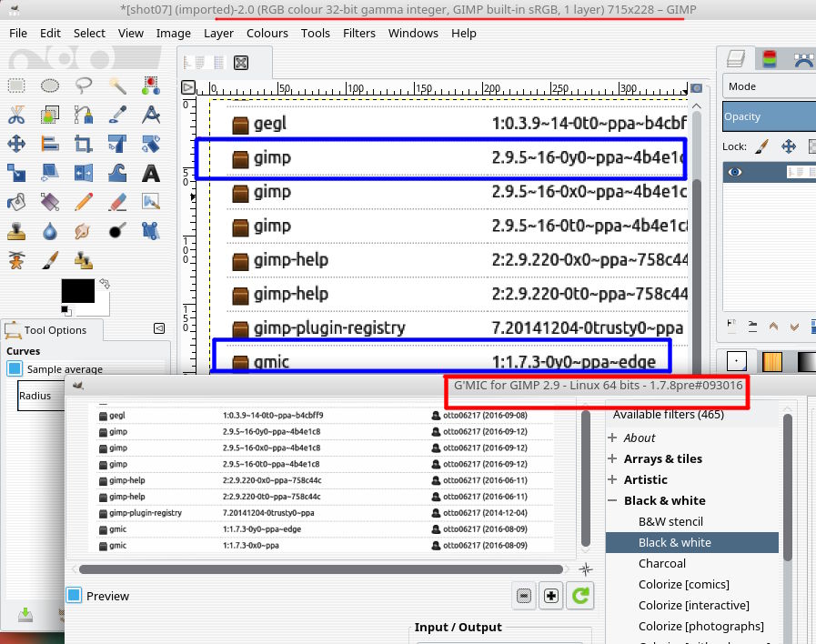Toggle the G'MIC Preview checkbox
Screen dimensions: 816x644
click(x=74, y=595)
